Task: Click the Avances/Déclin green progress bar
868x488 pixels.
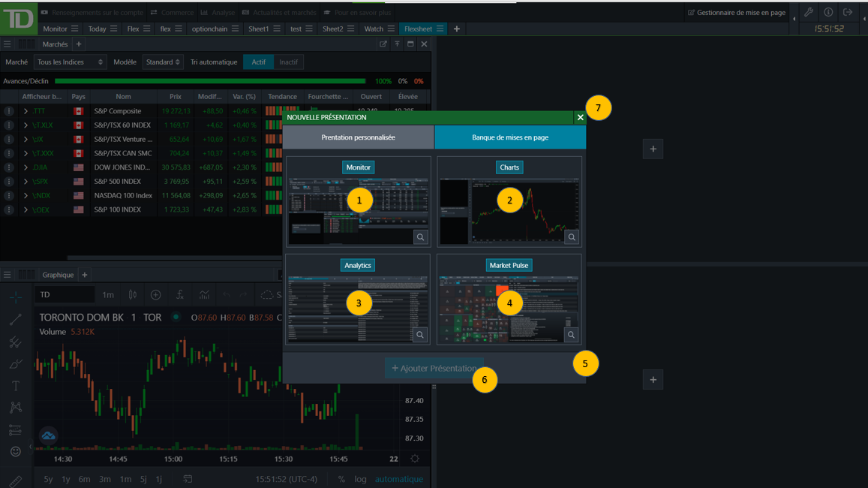Action: (210, 81)
